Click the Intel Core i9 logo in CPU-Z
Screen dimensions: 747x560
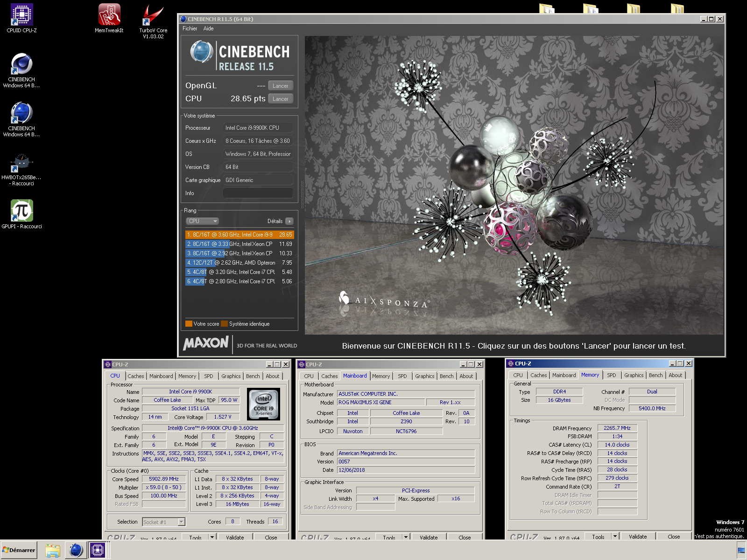264,404
